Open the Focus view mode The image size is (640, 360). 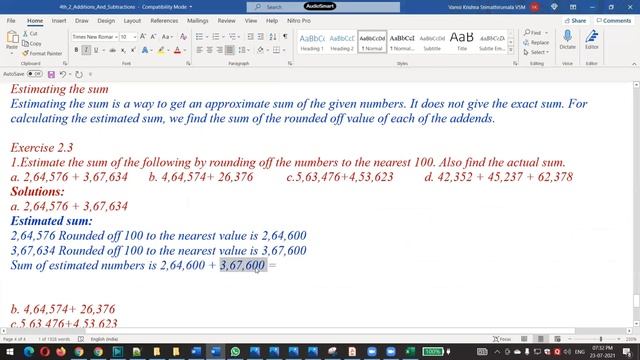502,339
